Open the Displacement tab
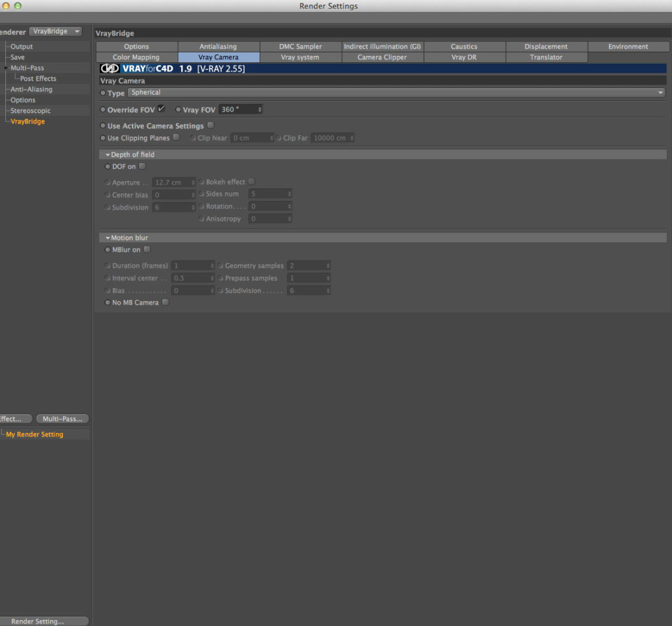This screenshot has width=672, height=626. click(x=547, y=47)
